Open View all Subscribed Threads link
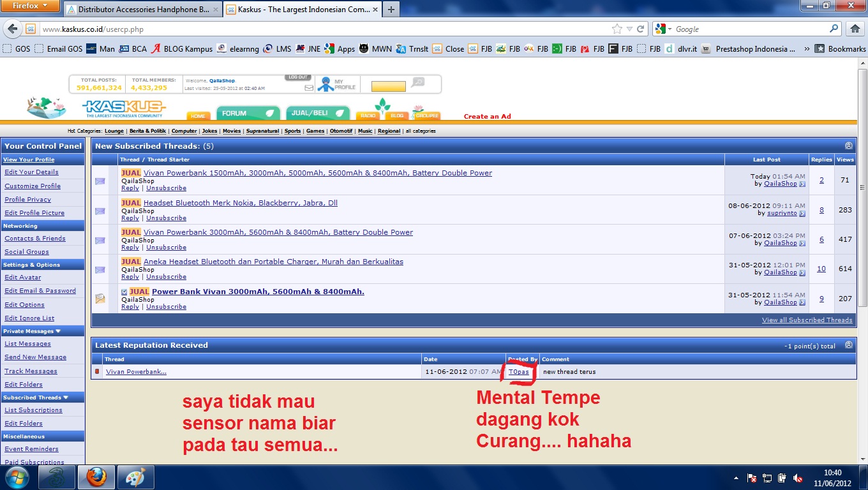 coord(807,320)
